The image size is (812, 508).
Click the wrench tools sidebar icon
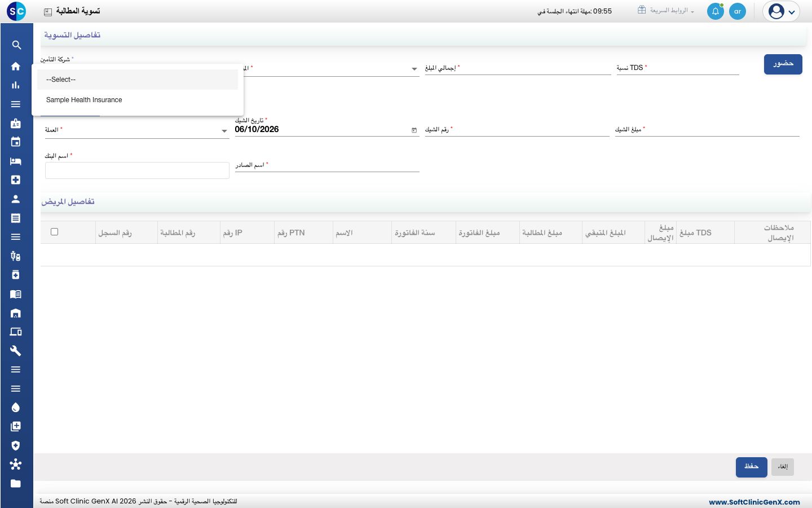point(16,351)
